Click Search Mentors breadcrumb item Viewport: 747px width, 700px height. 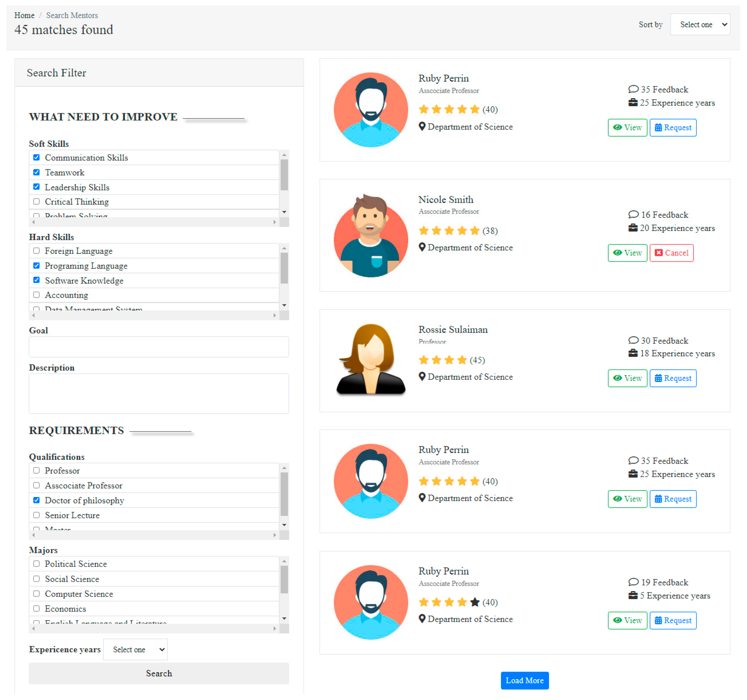pos(72,15)
